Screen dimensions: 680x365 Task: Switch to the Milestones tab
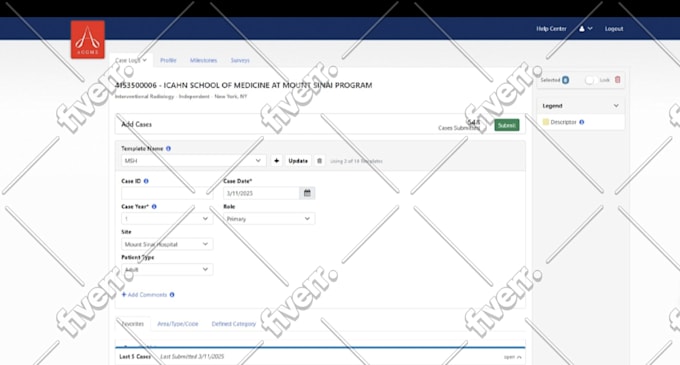[x=203, y=60]
